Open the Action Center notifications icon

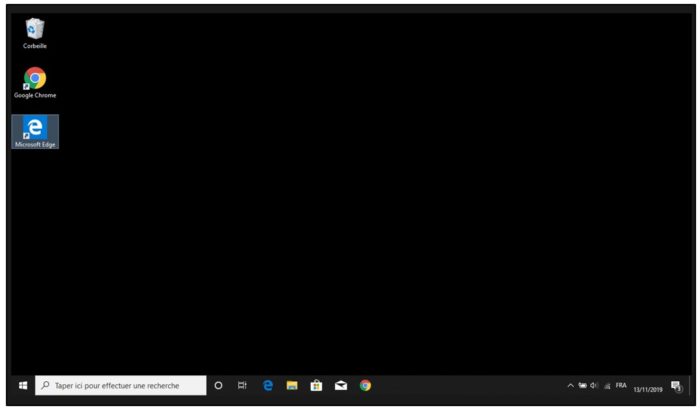click(677, 386)
